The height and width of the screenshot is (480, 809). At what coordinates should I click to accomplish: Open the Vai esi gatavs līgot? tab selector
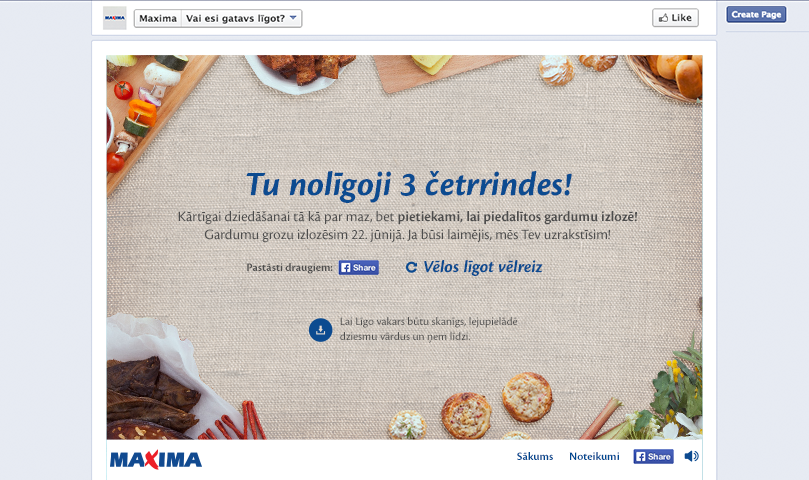(x=241, y=19)
